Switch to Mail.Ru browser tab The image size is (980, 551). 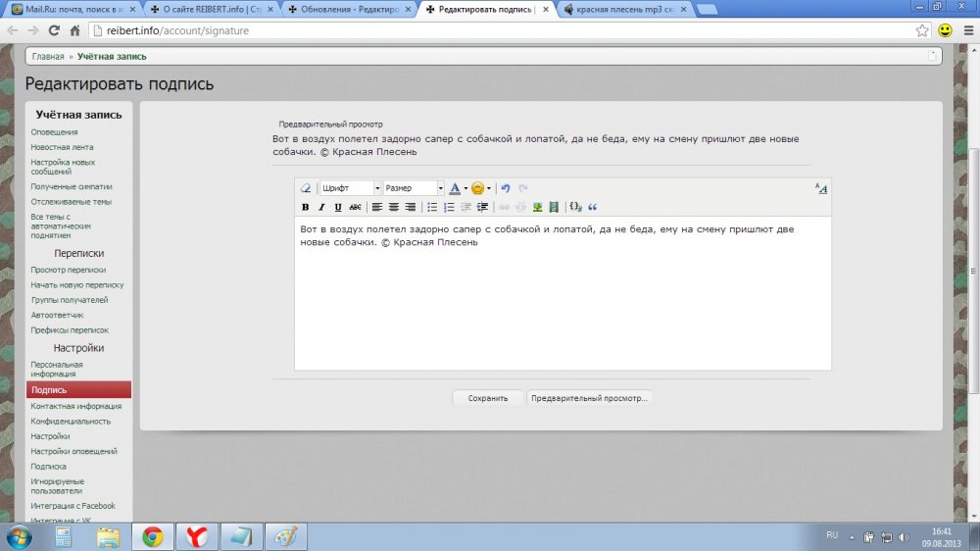(73, 10)
